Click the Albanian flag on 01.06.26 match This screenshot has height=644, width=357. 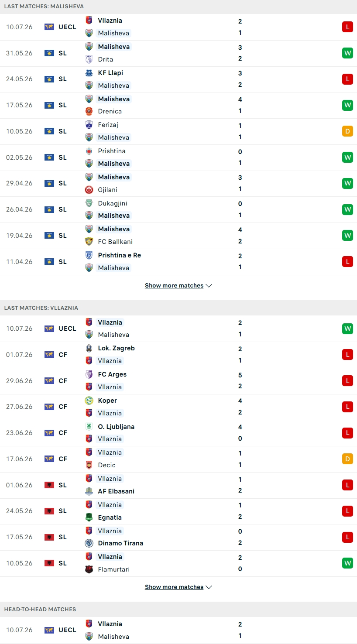pyautogui.click(x=49, y=485)
